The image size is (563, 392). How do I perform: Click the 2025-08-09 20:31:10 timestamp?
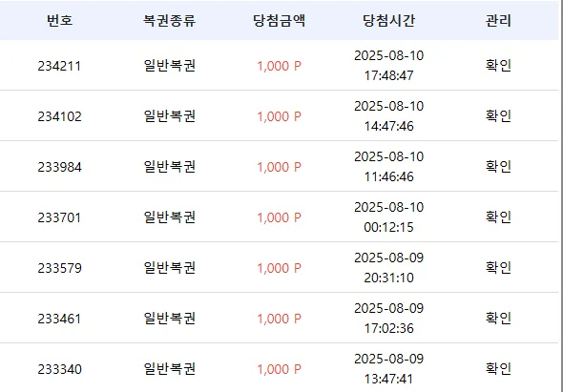389,267
